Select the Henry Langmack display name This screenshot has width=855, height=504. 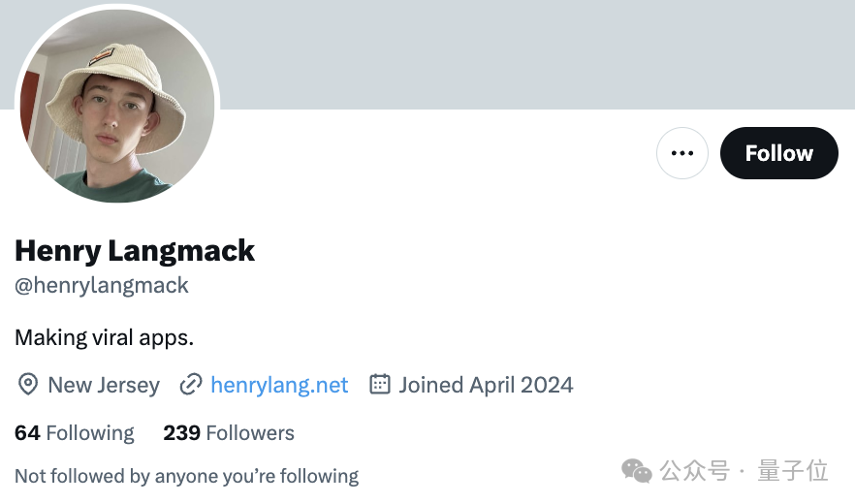135,251
